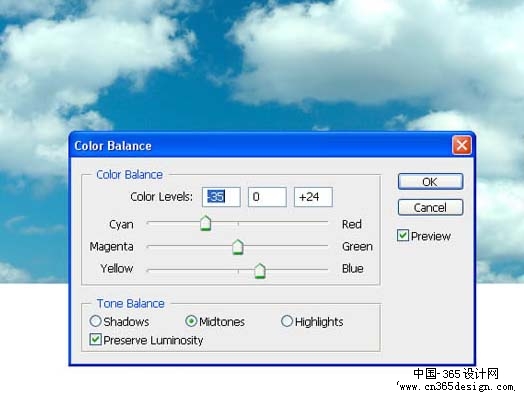Toggle the Preview checkbox
The height and width of the screenshot is (401, 524).
[x=403, y=235]
